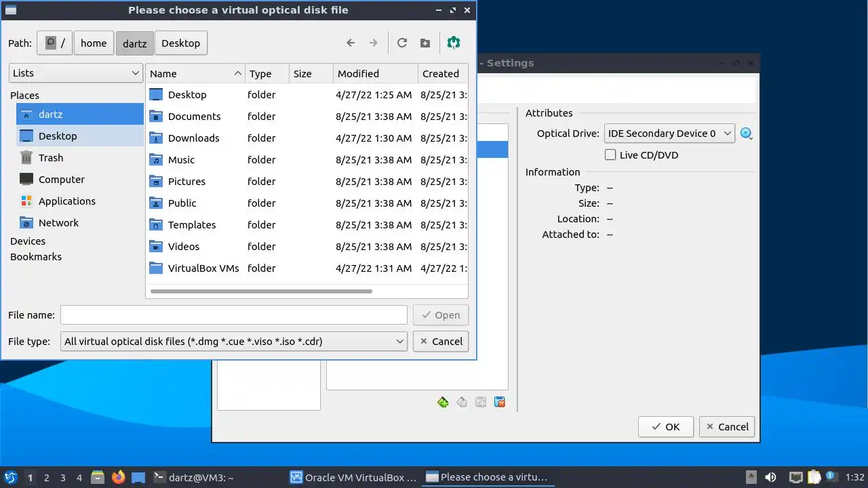Screen dimensions: 868x488
Task: Enable the Live CD/DVD checkbox
Action: (610, 155)
